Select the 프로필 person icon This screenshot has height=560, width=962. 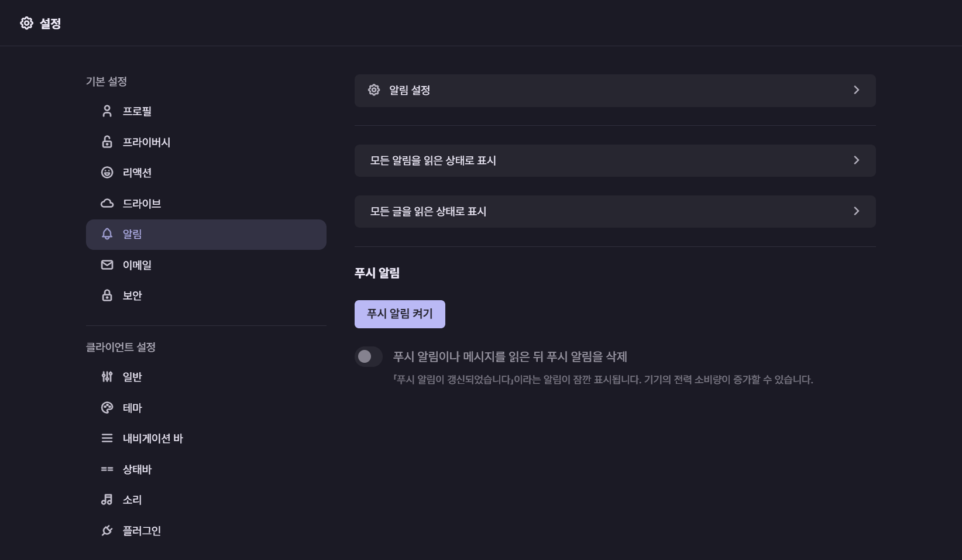point(106,111)
